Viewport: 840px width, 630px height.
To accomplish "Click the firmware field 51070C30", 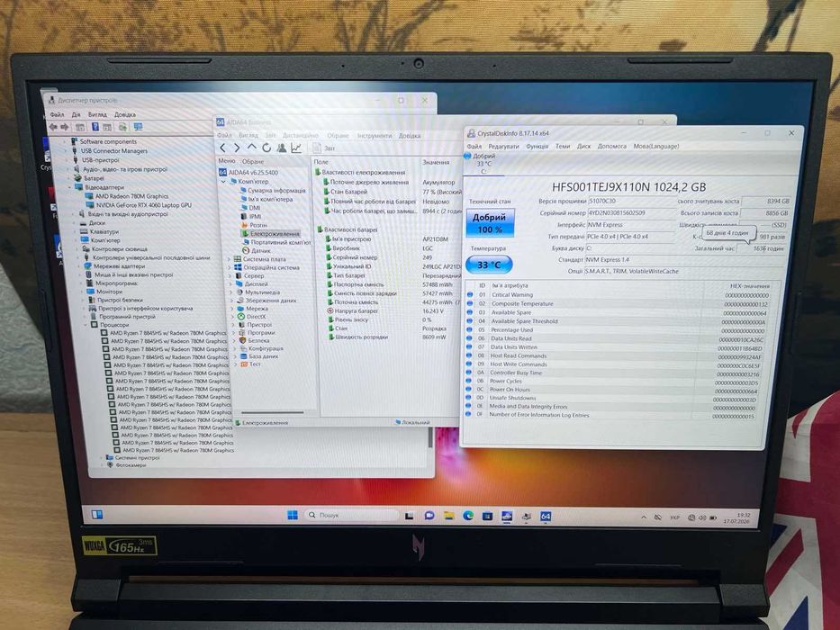I will click(631, 201).
